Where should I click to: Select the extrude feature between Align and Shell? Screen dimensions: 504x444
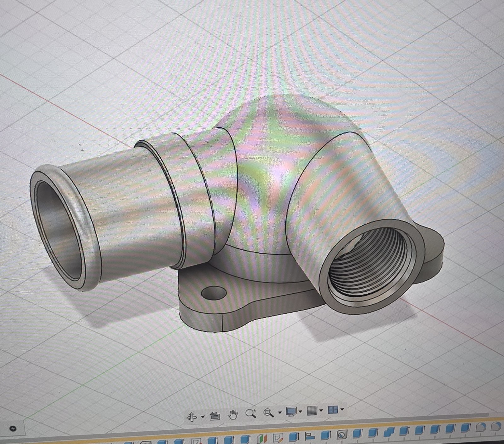pyautogui.click(x=326, y=435)
